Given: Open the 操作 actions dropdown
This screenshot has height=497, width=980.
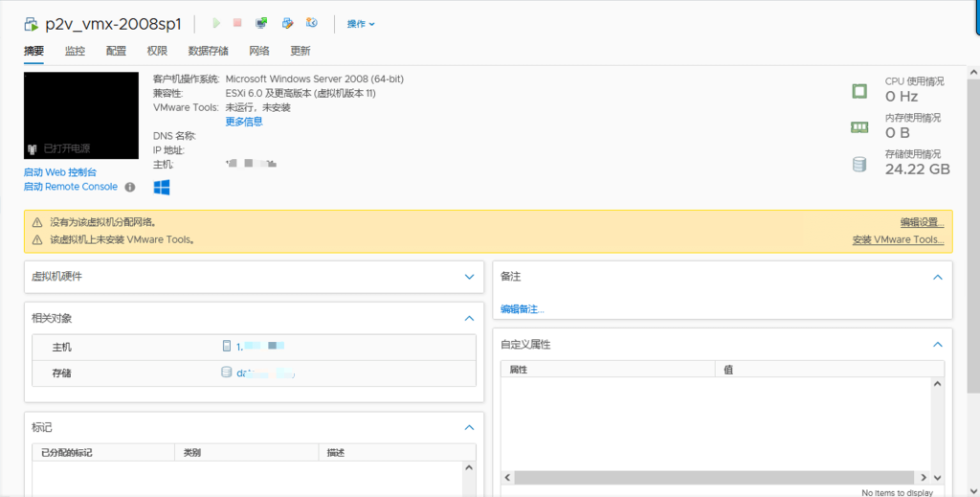Looking at the screenshot, I should [361, 24].
